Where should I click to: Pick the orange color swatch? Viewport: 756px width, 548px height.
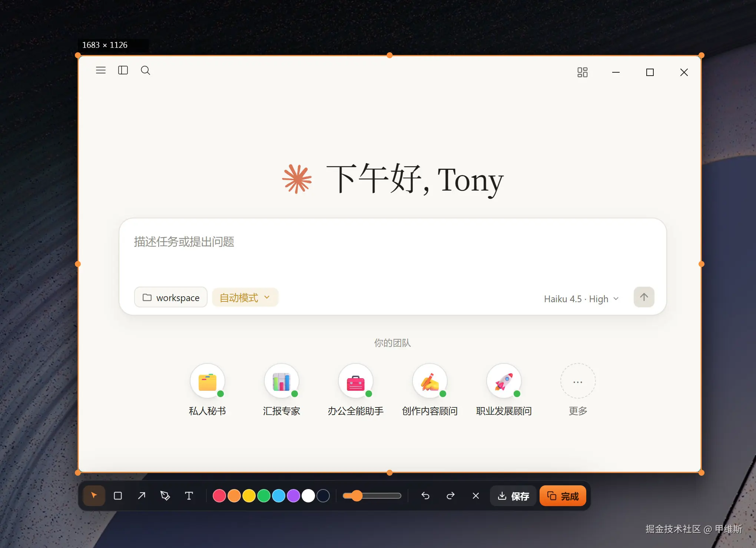(x=234, y=496)
